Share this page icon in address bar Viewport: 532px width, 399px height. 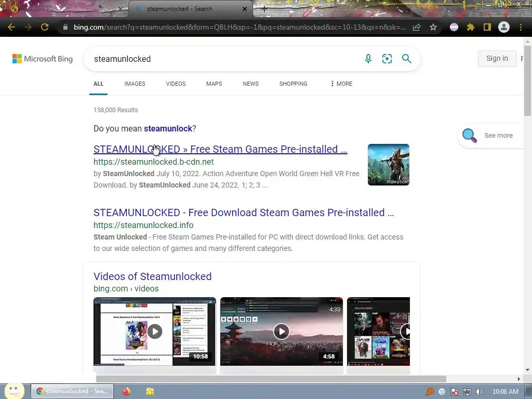pos(417,27)
